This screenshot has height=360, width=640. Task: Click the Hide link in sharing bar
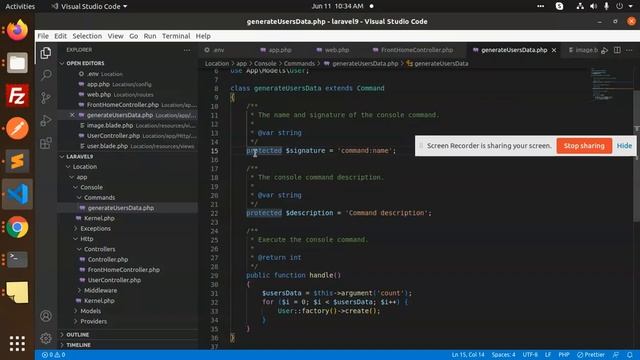point(624,146)
